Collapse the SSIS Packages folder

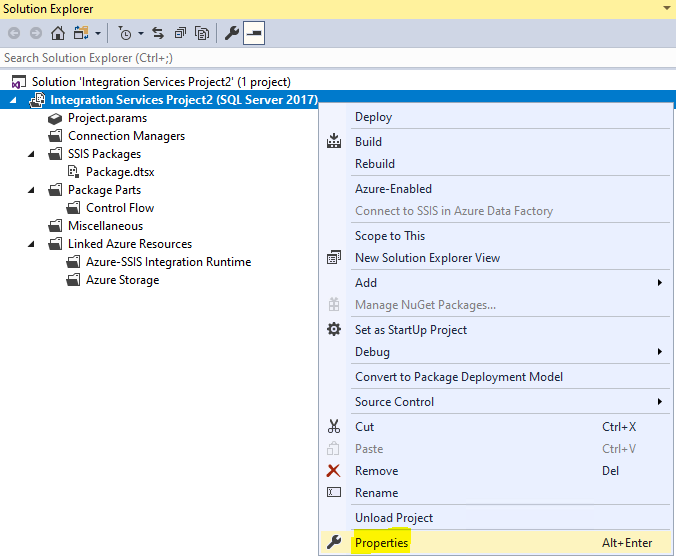31,154
